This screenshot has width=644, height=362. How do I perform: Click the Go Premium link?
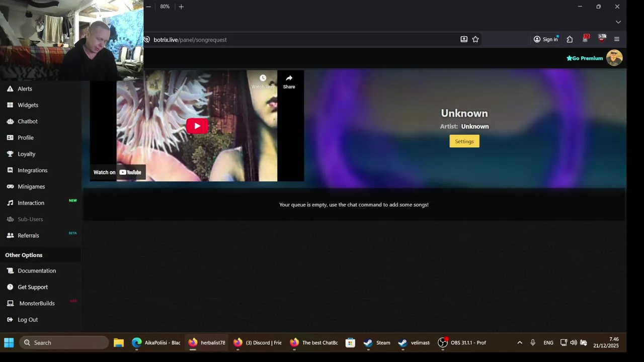tap(585, 58)
